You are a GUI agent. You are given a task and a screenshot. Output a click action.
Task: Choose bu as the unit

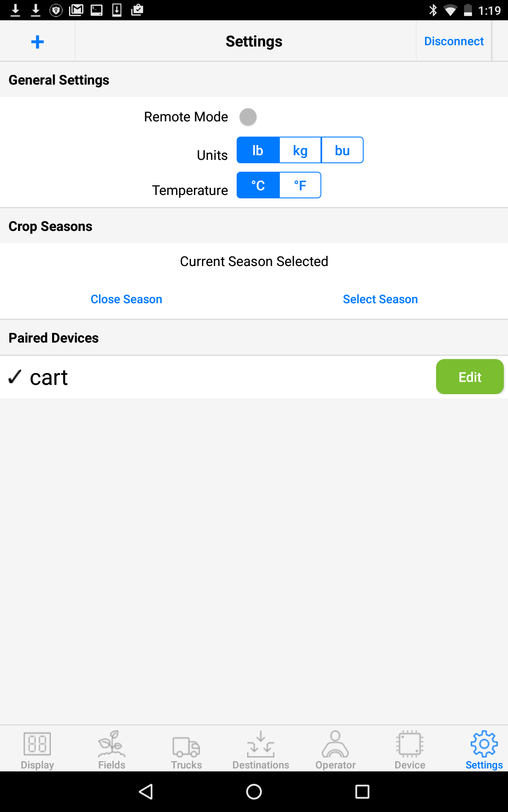pos(342,151)
